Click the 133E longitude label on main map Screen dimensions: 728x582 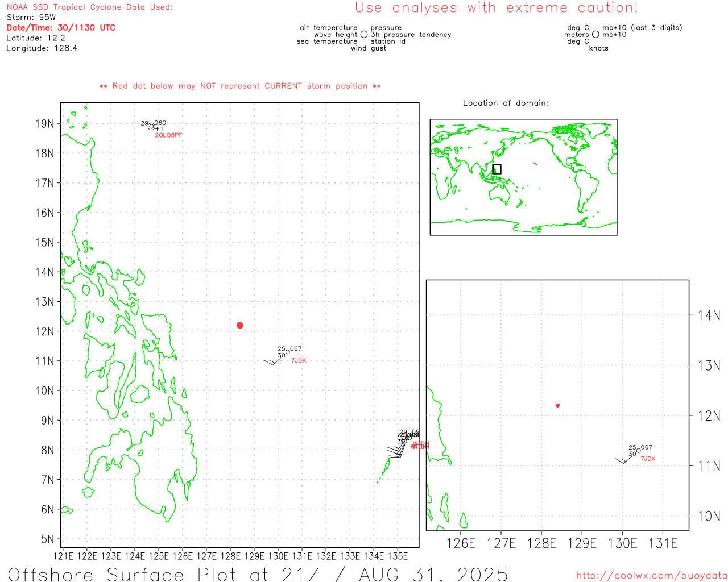(350, 556)
